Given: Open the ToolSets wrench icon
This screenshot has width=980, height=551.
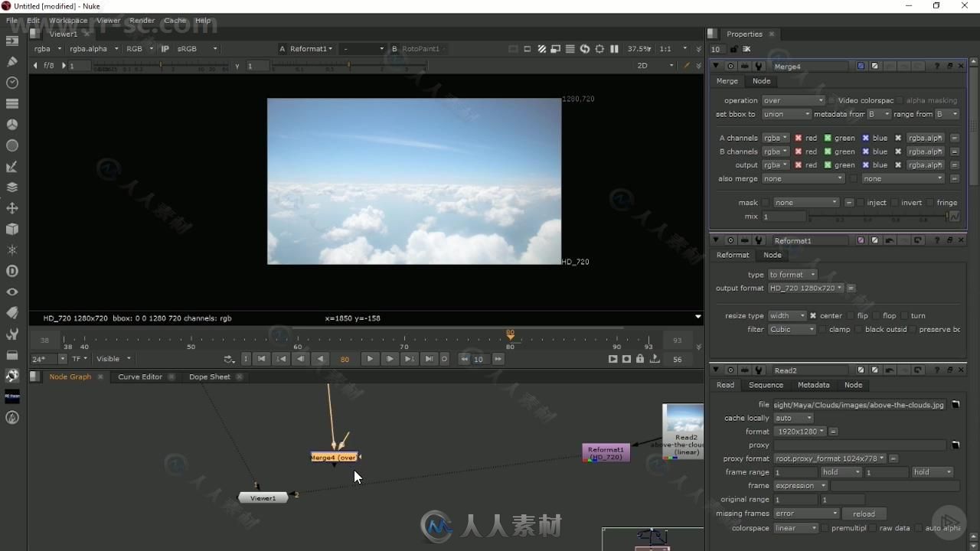Looking at the screenshot, I should (x=12, y=334).
